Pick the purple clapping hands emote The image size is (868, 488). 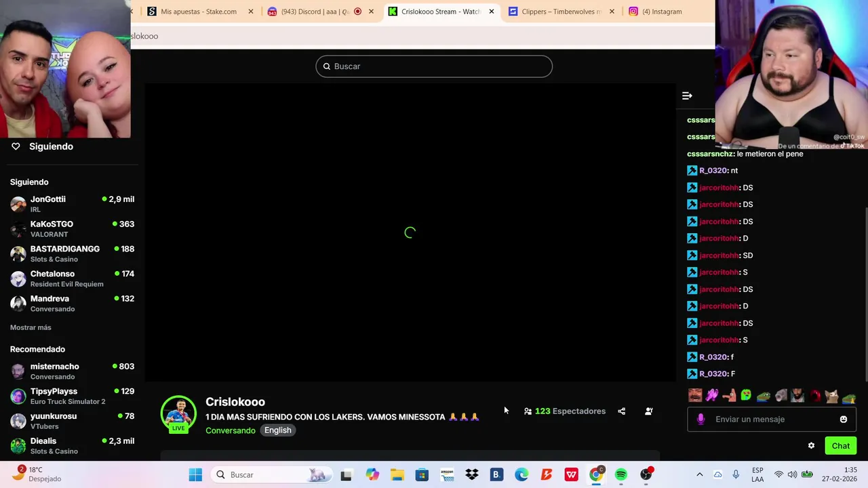[712, 396]
